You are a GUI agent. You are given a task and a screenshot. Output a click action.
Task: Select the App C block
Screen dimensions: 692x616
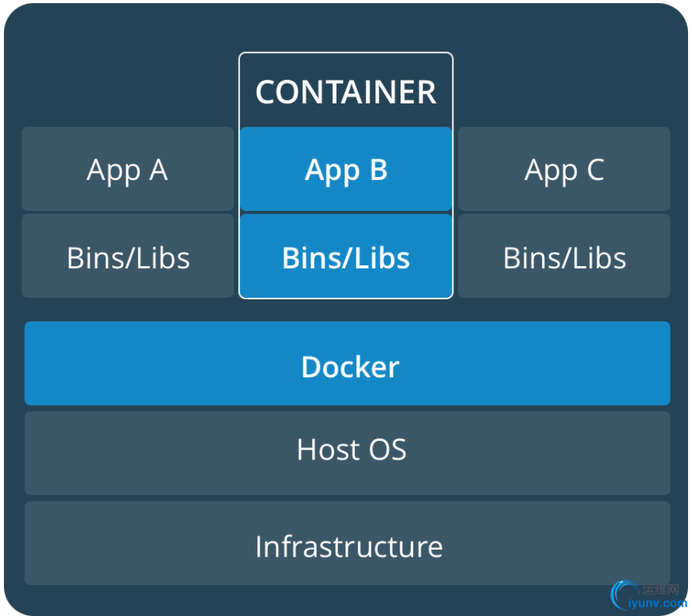[564, 169]
